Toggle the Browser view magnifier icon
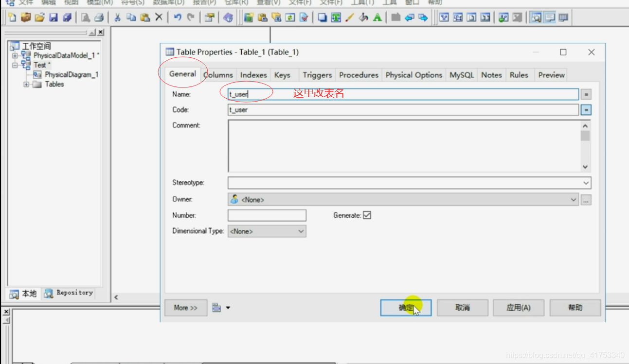629x364 pixels. point(536,17)
